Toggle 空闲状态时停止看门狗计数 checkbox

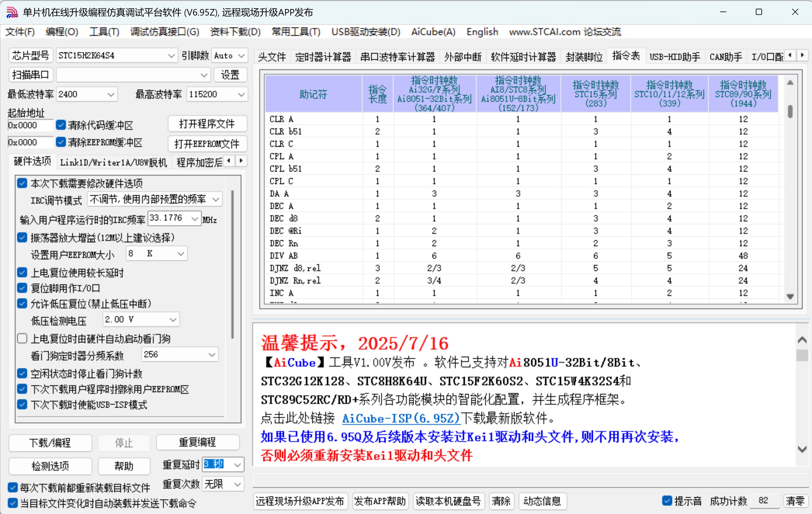(x=22, y=373)
